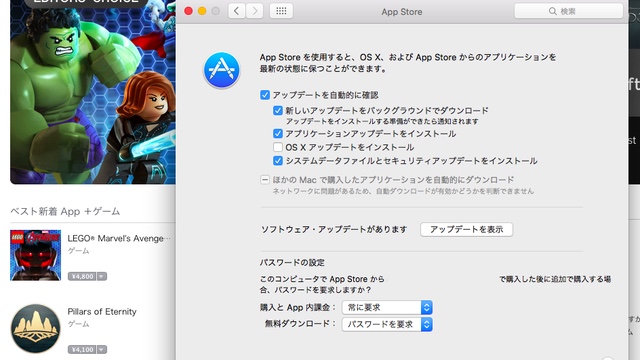Screen dimensions: 640x360
Task: Open Pillars of Eternity app icon
Action: [36, 329]
